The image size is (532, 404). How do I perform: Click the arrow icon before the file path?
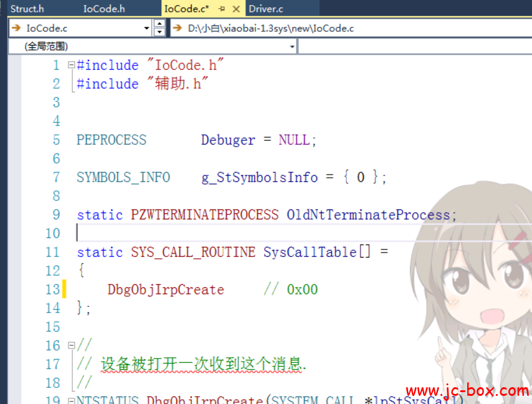[177, 28]
